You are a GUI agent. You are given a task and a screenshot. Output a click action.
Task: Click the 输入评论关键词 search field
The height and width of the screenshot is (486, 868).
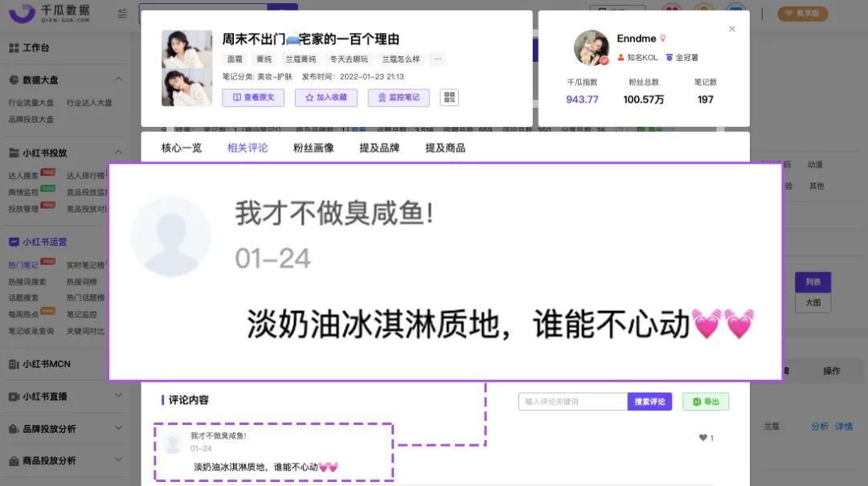571,401
